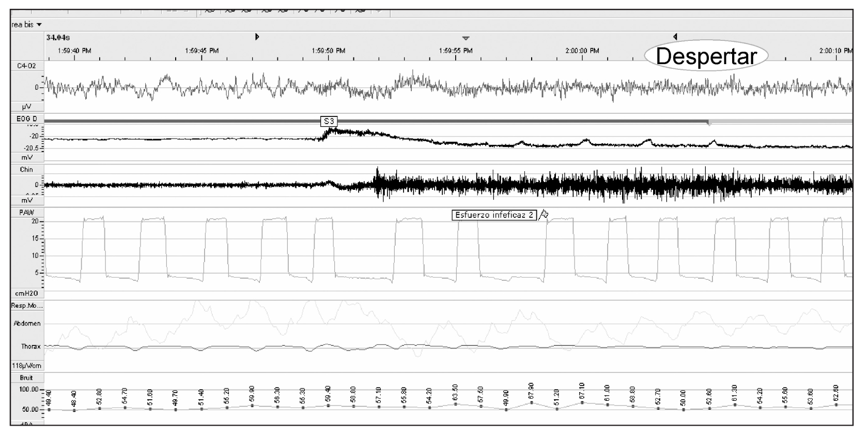This screenshot has width=868, height=436.
Task: Select the C4-O2 EEG channel label
Action: [26, 66]
